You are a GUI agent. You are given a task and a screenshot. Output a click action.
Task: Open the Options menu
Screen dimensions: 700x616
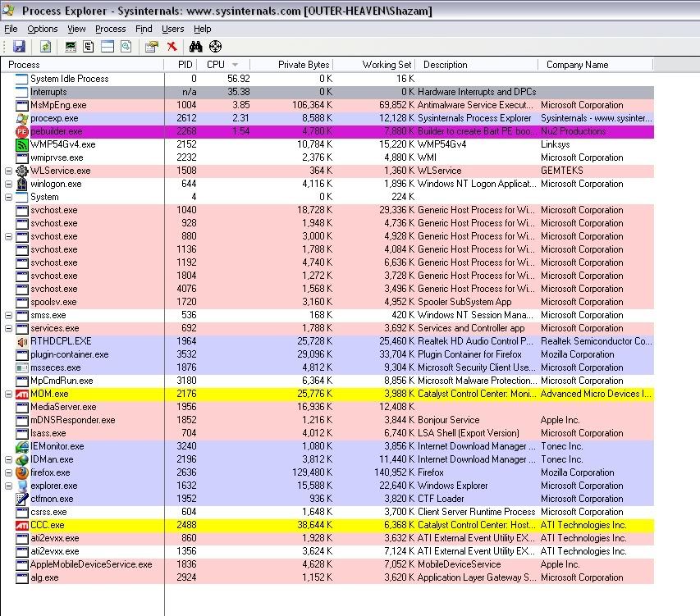[x=43, y=29]
